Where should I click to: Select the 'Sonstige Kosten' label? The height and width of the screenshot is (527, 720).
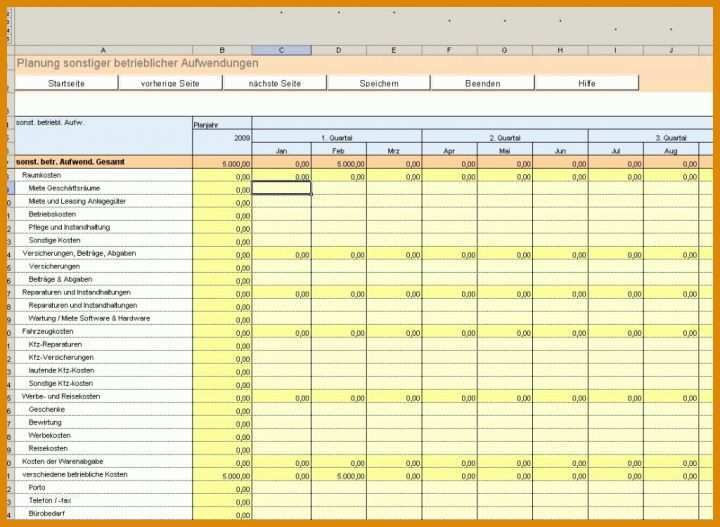(x=54, y=240)
